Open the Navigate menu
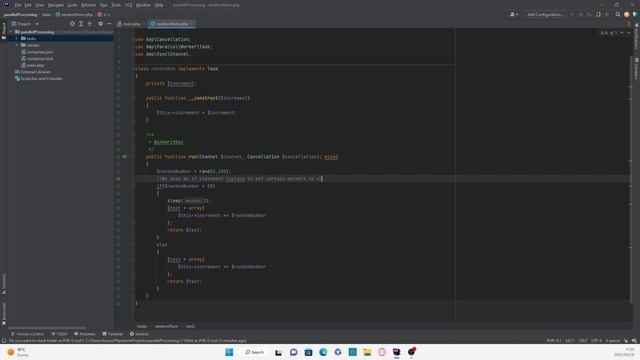640x360 pixels. (56, 5)
